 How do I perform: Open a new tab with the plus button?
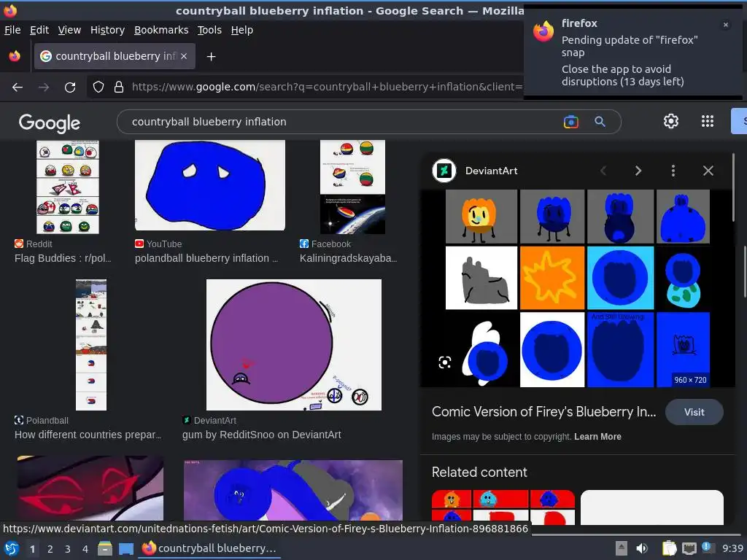pyautogui.click(x=211, y=57)
